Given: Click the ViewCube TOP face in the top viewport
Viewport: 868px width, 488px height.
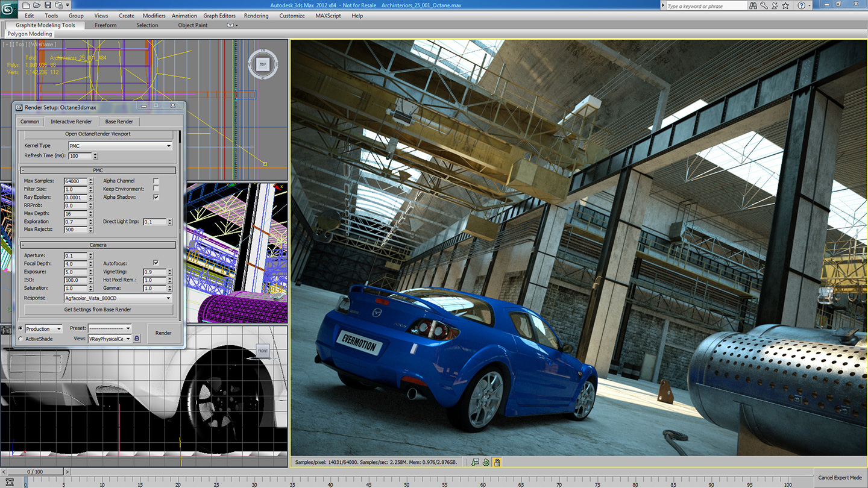Looking at the screenshot, I should (x=263, y=64).
